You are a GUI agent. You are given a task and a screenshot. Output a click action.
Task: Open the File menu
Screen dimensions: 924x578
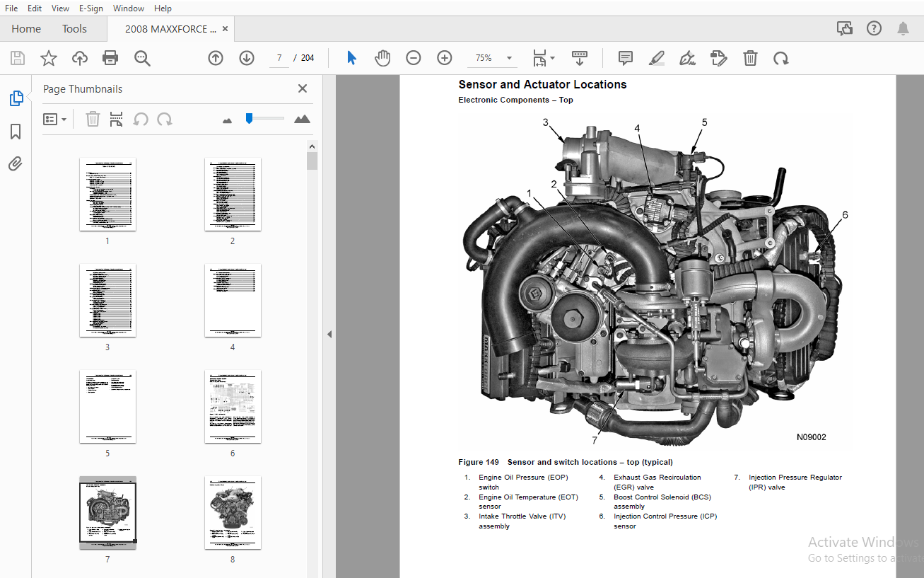(11, 8)
